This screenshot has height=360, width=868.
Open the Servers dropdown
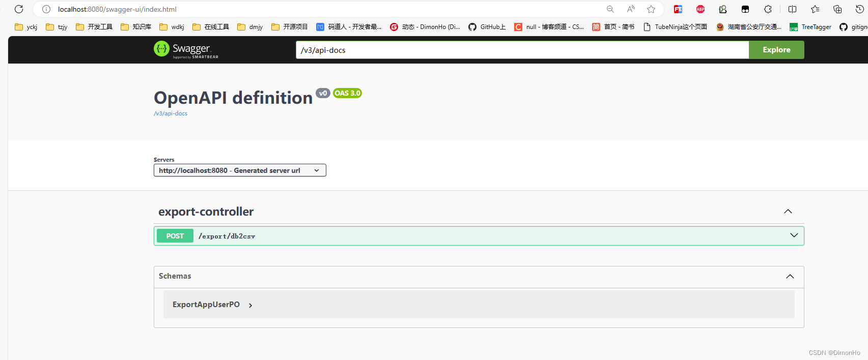(x=240, y=170)
